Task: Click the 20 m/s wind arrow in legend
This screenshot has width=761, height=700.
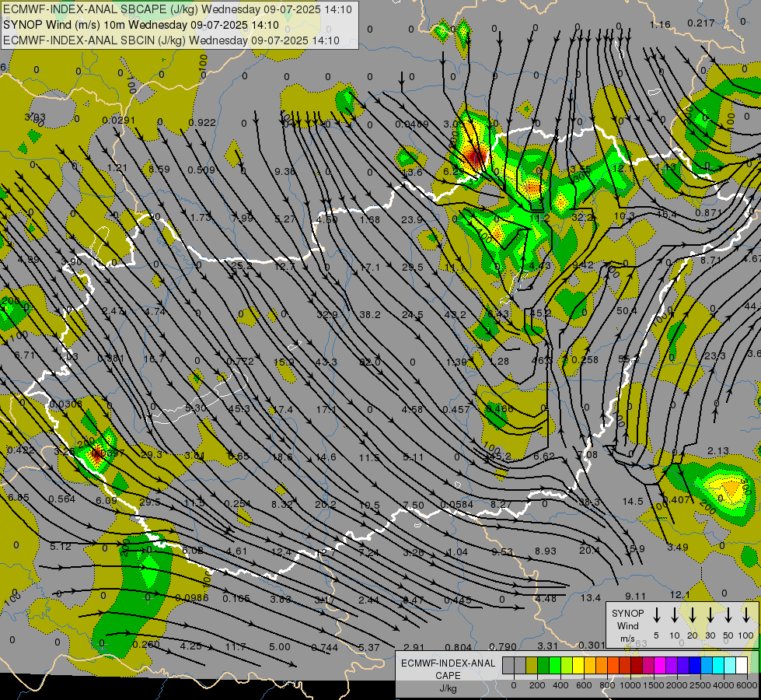Action: (693, 615)
